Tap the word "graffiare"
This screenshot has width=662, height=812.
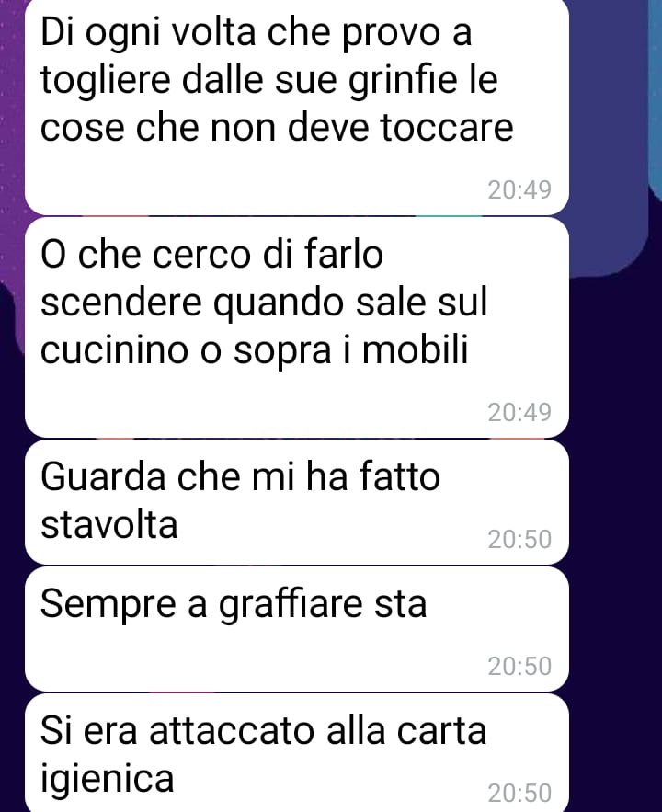pos(291,605)
